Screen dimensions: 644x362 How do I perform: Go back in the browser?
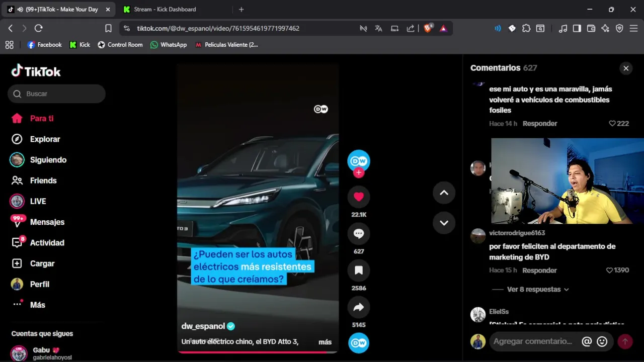10,29
